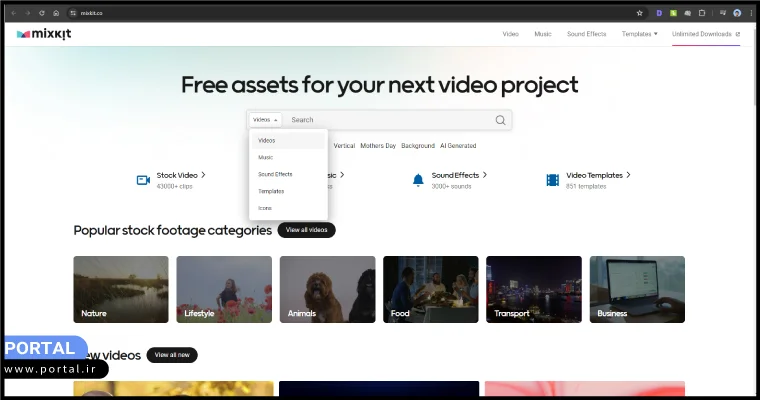The image size is (760, 400).
Task: Click the Mixkit logo
Action: 44,34
